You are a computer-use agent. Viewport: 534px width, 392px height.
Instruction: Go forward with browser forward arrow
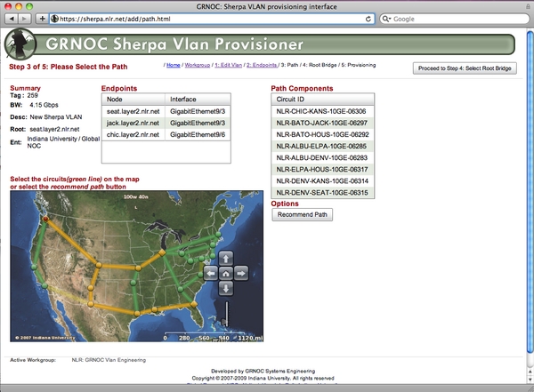point(25,19)
